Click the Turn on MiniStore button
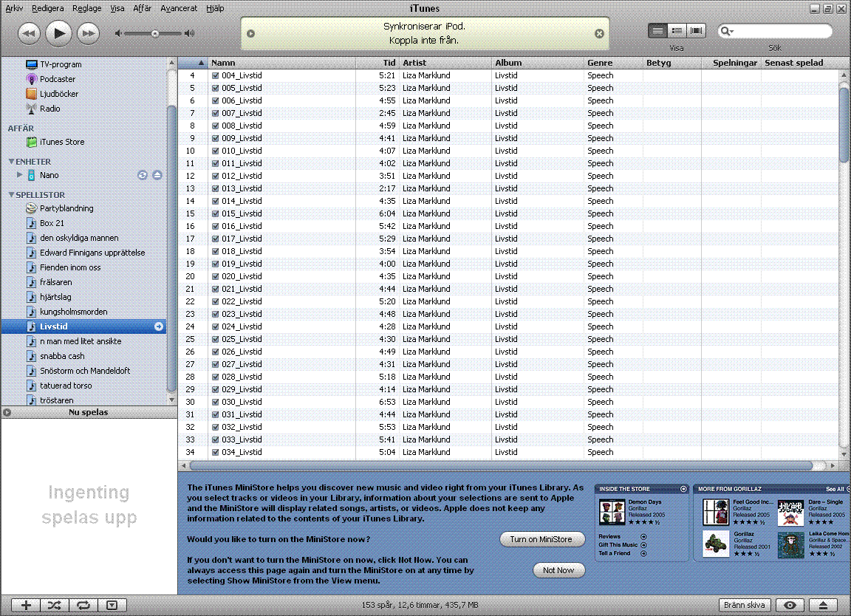Viewport: 851px width, 616px height. (x=541, y=539)
